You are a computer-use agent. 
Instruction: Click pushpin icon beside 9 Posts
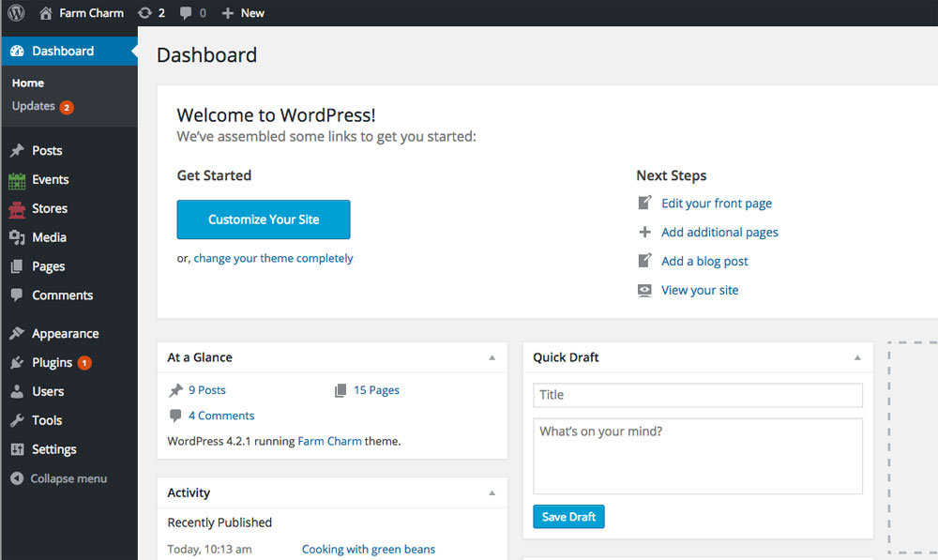pos(175,390)
